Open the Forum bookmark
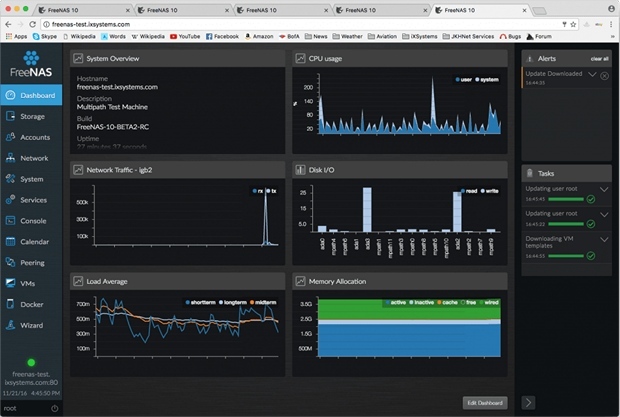 (539, 36)
